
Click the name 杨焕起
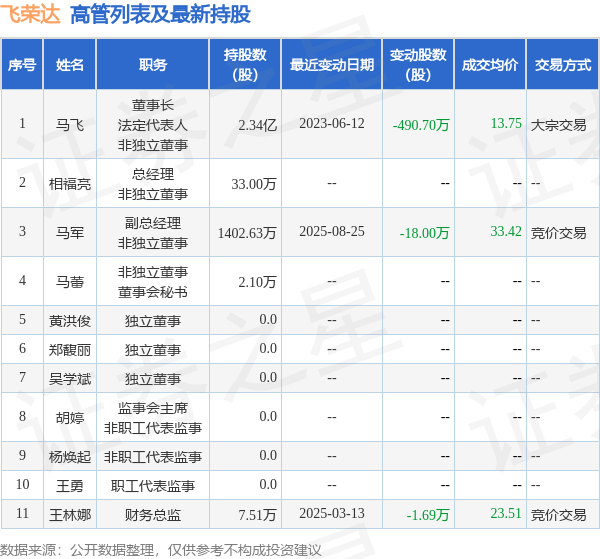pos(70,456)
